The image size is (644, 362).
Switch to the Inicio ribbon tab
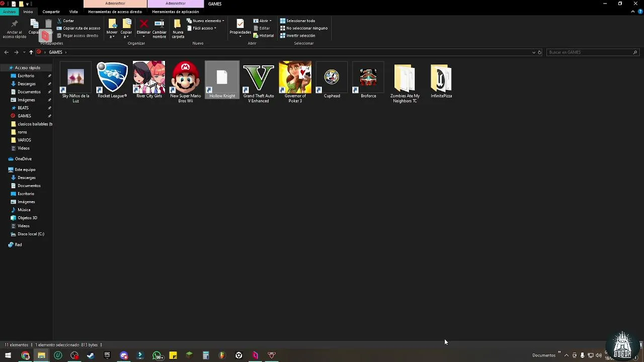(x=28, y=12)
